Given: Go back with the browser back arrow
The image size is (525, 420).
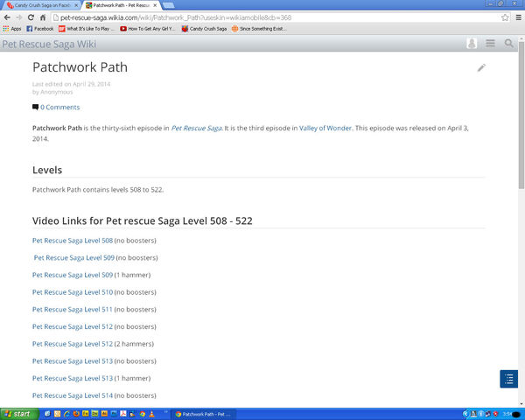Looking at the screenshot, I should (7, 17).
